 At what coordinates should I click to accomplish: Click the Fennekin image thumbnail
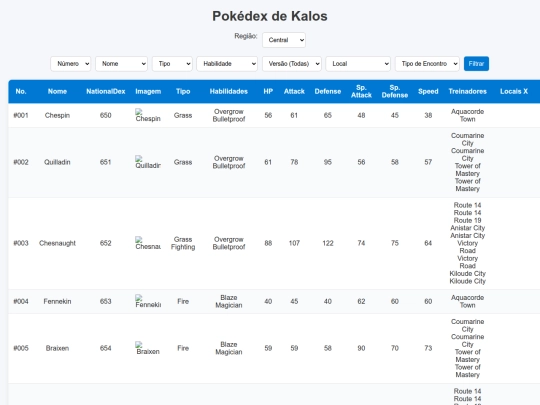click(x=148, y=301)
